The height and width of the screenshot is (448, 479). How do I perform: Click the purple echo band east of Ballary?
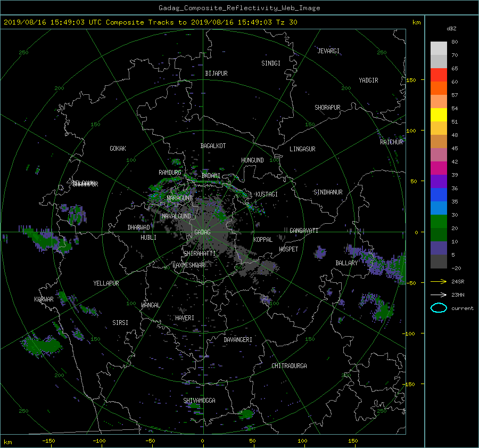click(x=376, y=264)
